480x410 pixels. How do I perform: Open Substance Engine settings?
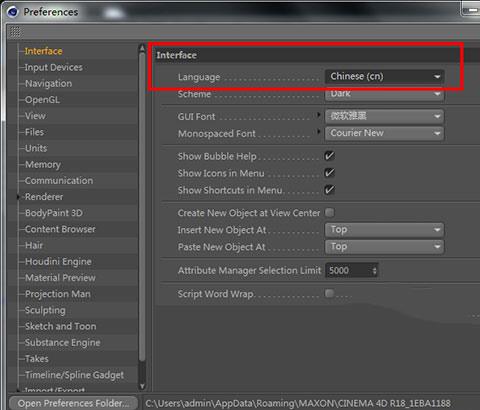click(x=63, y=343)
